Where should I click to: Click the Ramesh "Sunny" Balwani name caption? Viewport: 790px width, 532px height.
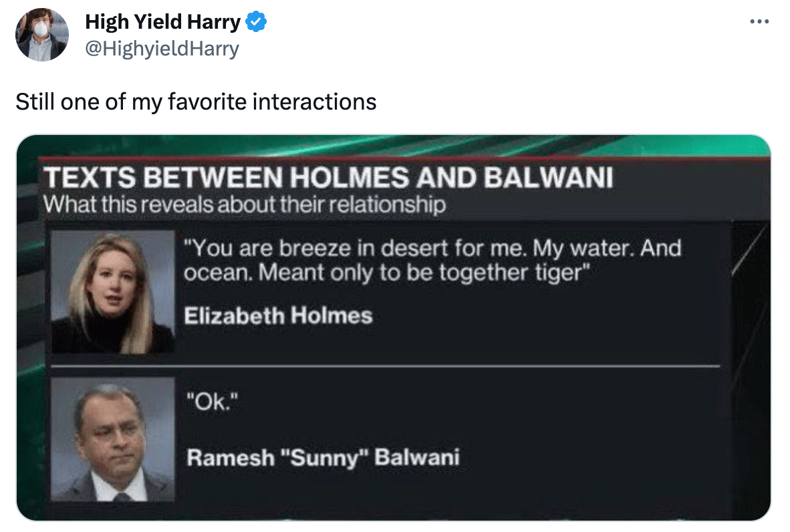323,458
